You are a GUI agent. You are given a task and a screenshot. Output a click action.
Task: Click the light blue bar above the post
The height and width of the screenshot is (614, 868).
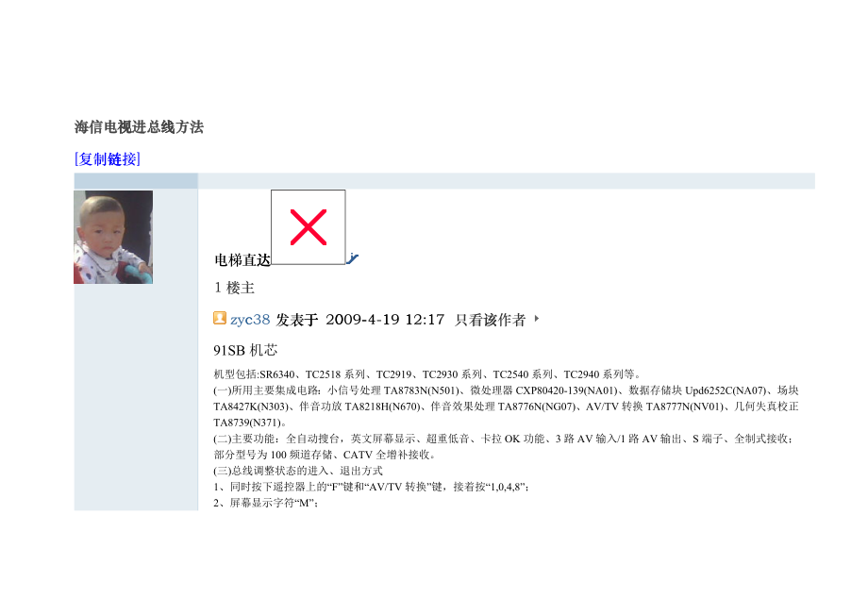tap(444, 181)
